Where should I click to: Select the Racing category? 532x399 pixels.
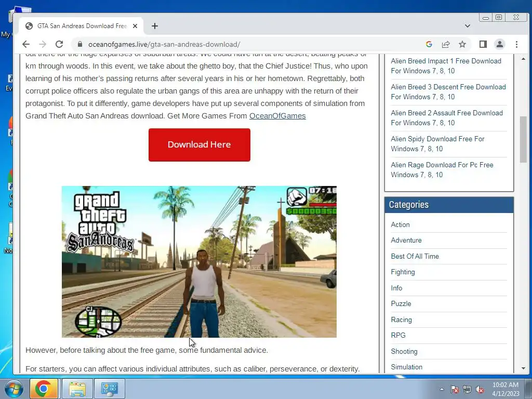point(401,320)
